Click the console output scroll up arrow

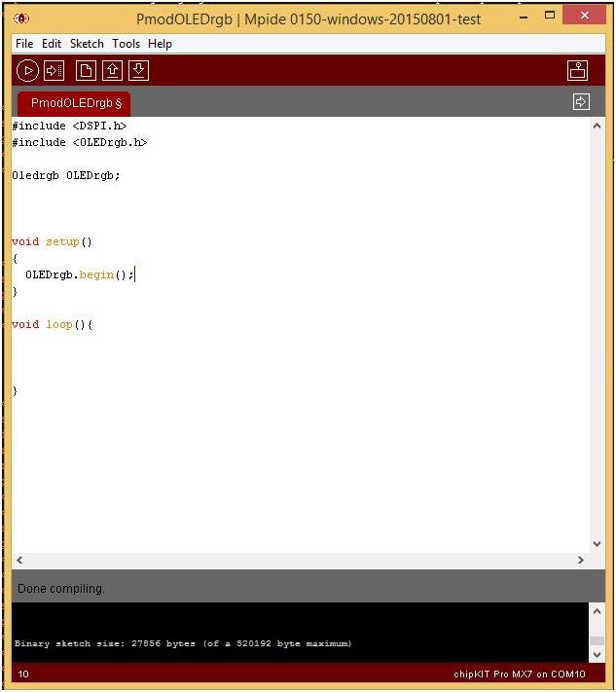[x=598, y=611]
